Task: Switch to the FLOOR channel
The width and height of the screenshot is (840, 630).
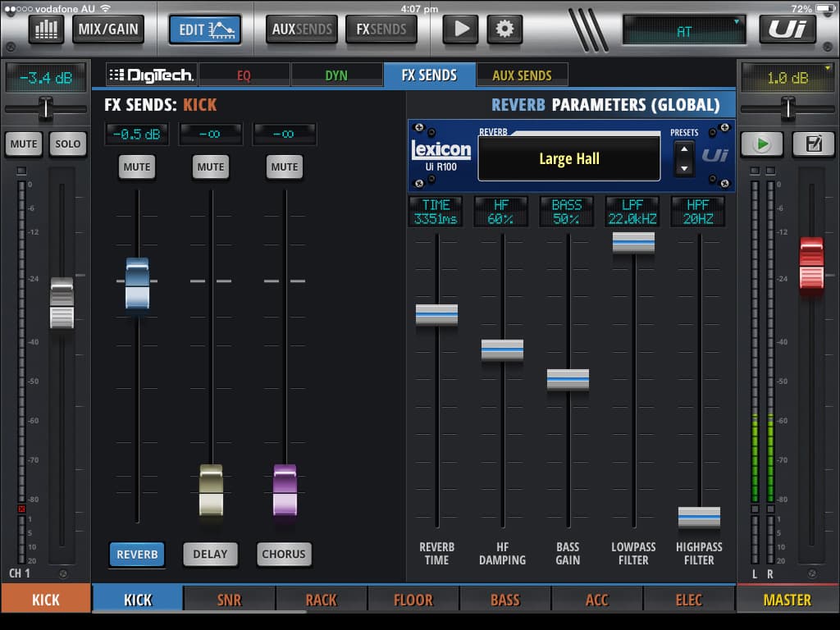Action: [x=413, y=600]
